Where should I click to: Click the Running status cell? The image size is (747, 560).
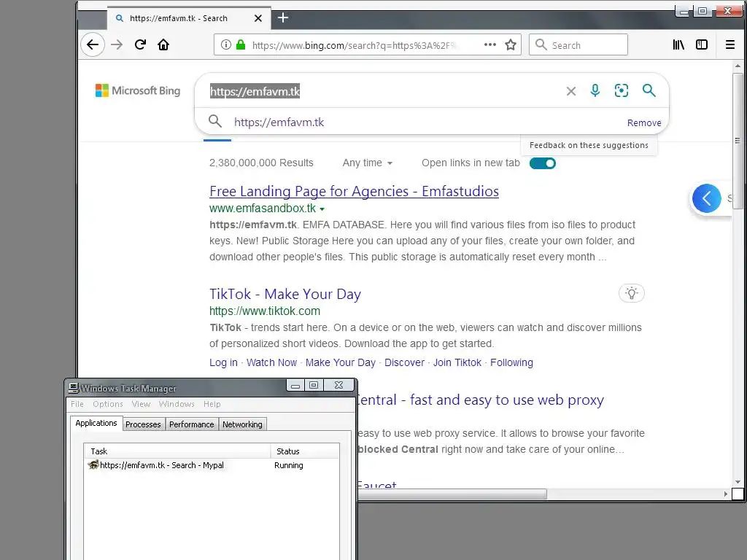click(289, 465)
